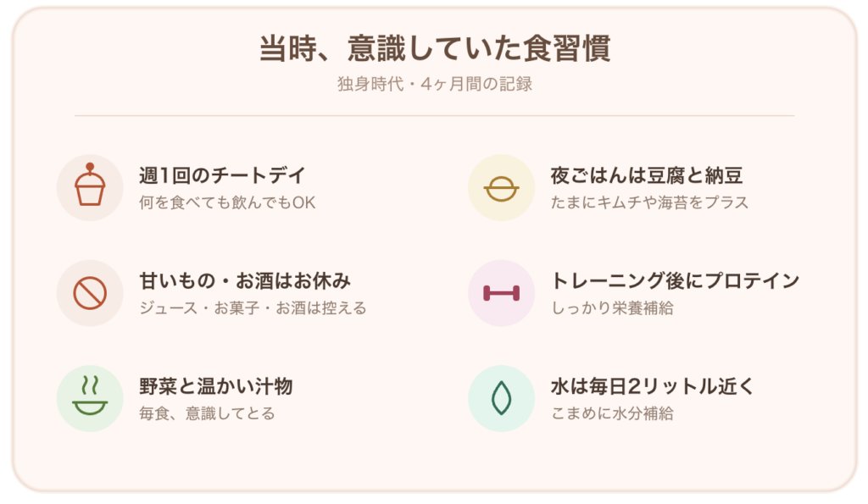Select the title トレーニング後にプロテイン
Viewport: 868px width, 504px height.
[676, 281]
